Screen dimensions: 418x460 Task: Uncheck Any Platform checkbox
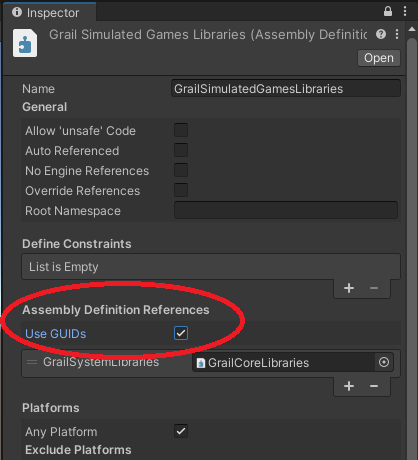[x=181, y=431]
